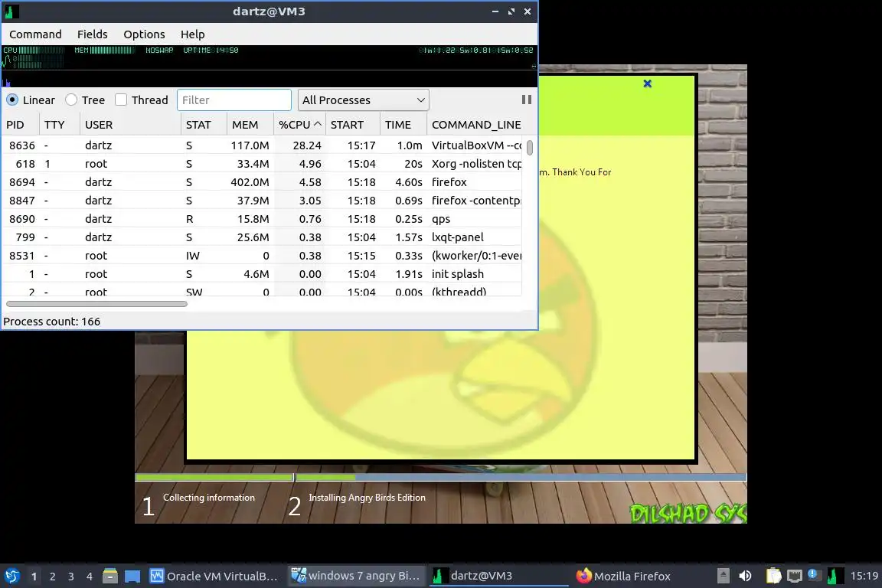Close the yellow installer popup with X

648,83
